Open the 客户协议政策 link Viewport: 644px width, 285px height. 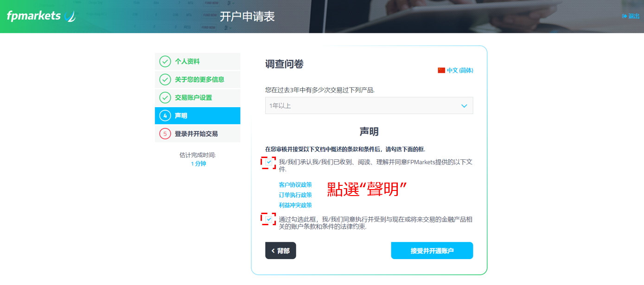tap(295, 184)
